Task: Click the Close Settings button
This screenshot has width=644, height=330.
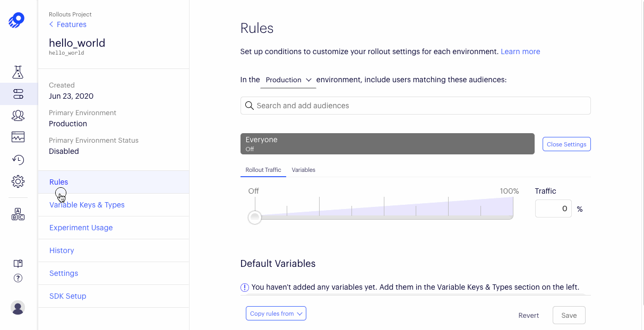Action: pyautogui.click(x=566, y=144)
